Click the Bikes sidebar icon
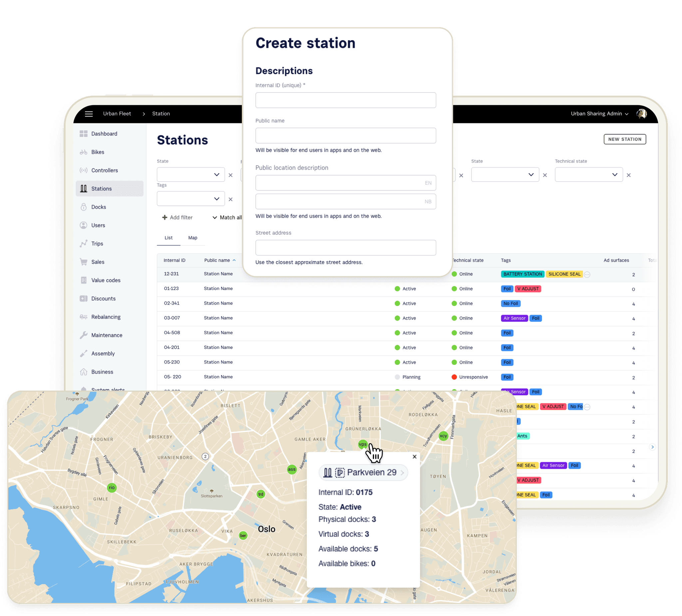Image resolution: width=682 pixels, height=616 pixels. coord(84,152)
